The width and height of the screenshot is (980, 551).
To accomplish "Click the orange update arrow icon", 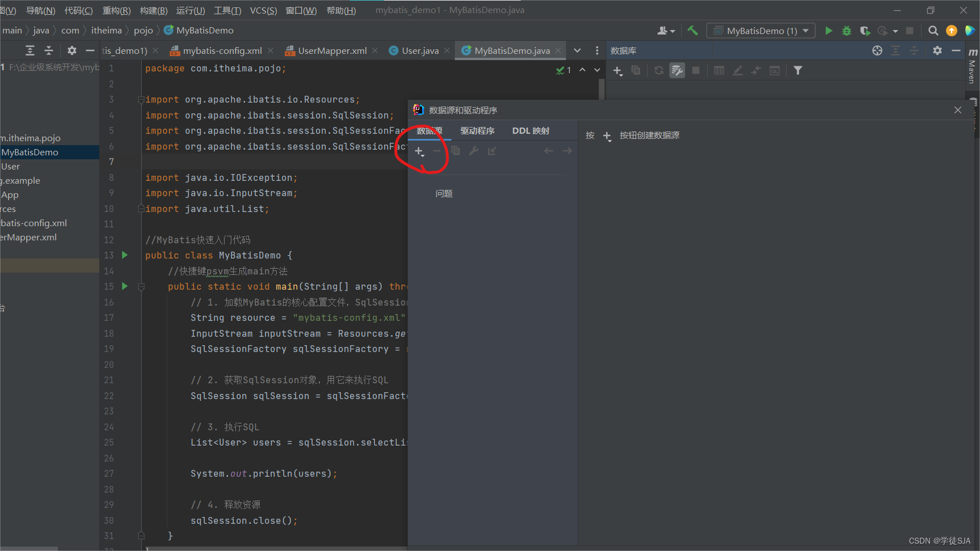I will 952,31.
